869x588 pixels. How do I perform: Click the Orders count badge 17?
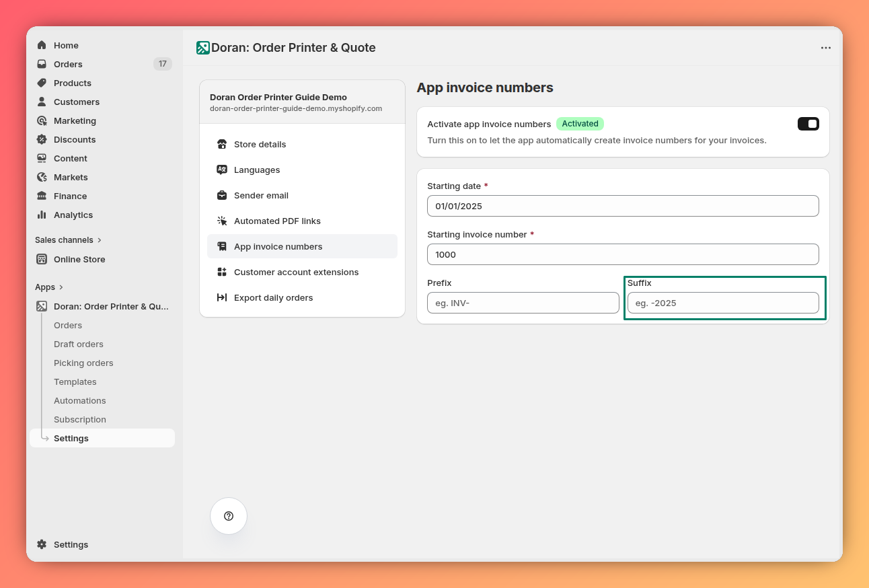click(163, 64)
